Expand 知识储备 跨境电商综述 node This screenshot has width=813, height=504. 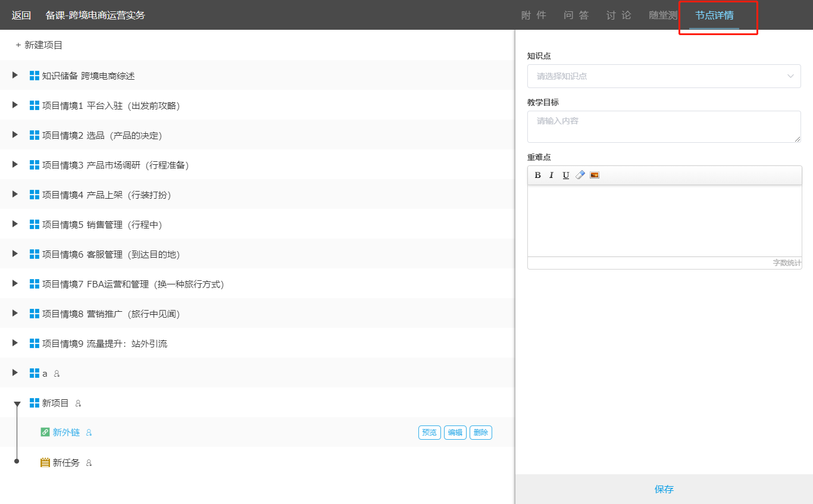tap(15, 75)
